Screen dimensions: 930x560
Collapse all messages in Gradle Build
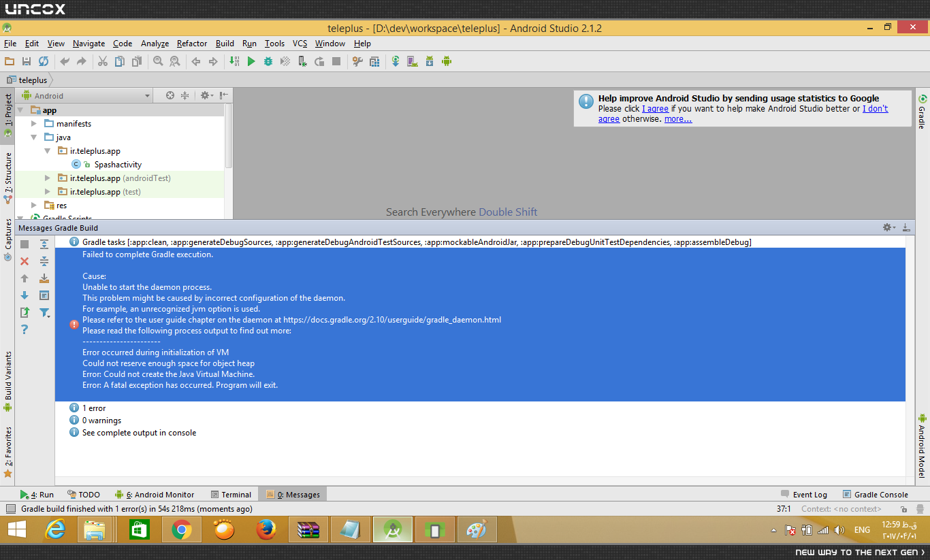[44, 261]
